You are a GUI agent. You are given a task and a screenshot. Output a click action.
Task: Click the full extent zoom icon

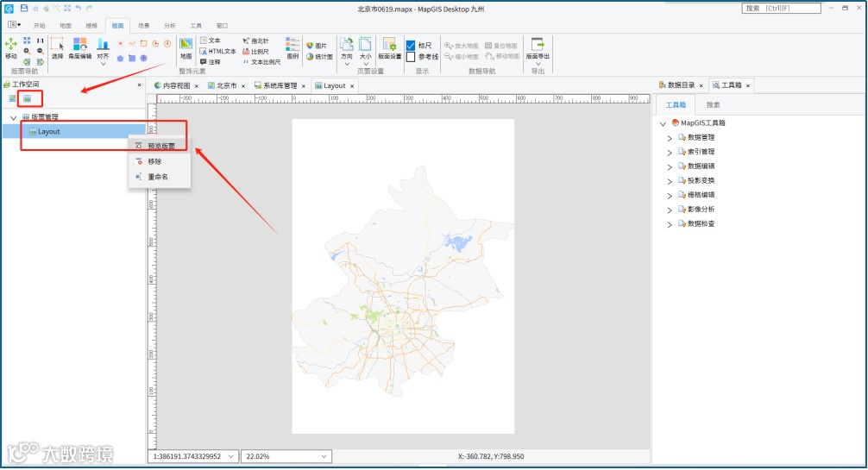[27, 41]
